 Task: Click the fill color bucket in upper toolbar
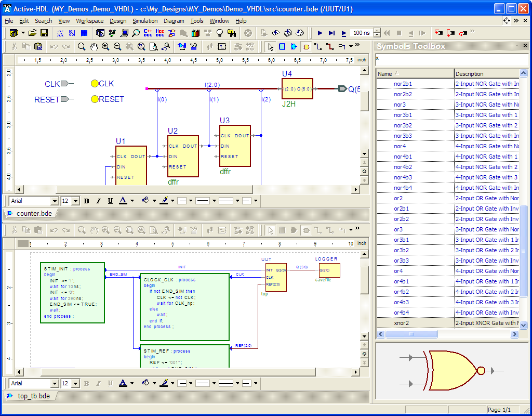pos(145,201)
